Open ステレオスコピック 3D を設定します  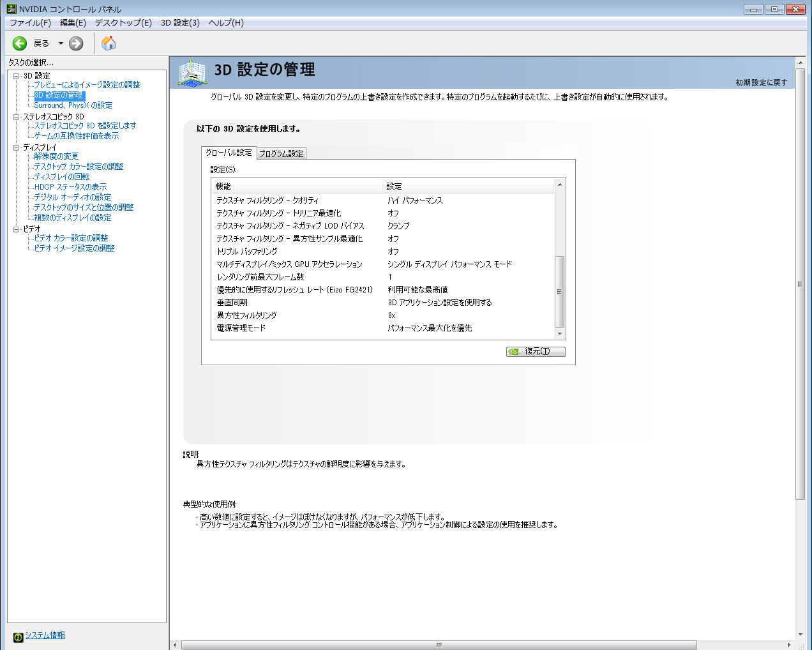pyautogui.click(x=85, y=126)
